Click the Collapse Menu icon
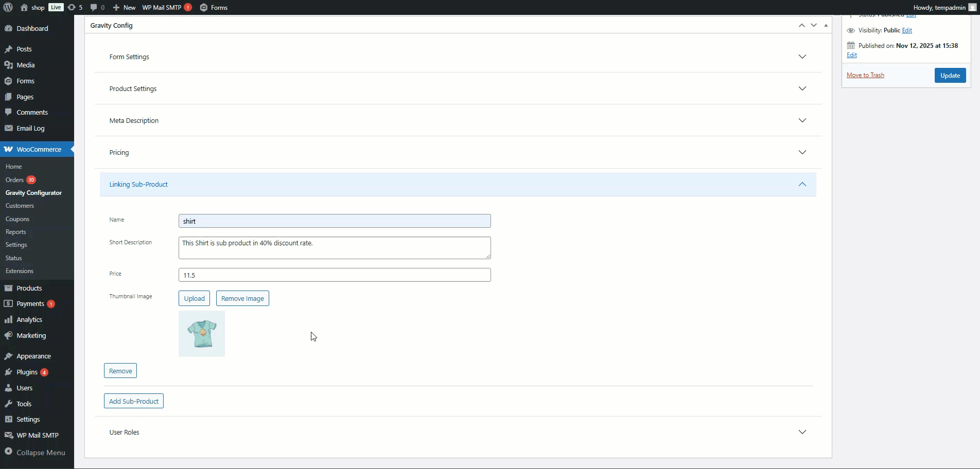 pos(8,452)
